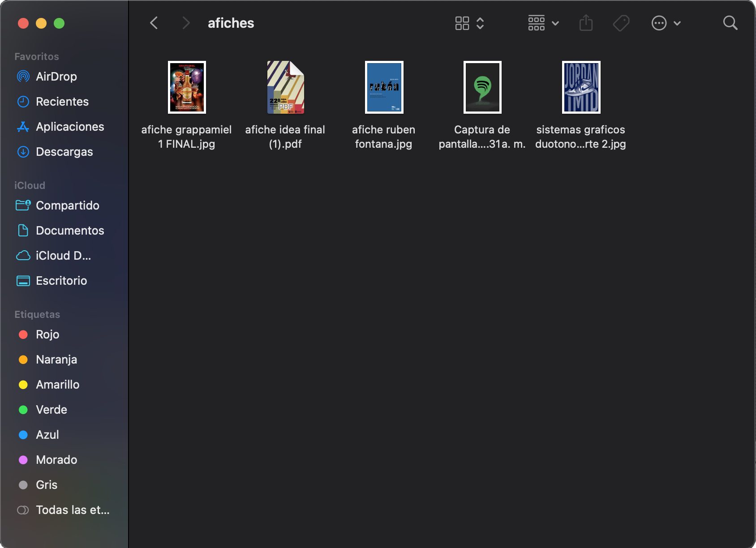Open Aplicaciones in the sidebar

(69, 127)
